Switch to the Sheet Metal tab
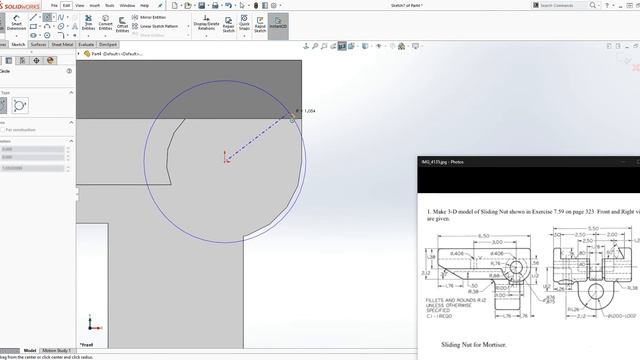This screenshot has height=360, width=640. pyautogui.click(x=62, y=44)
